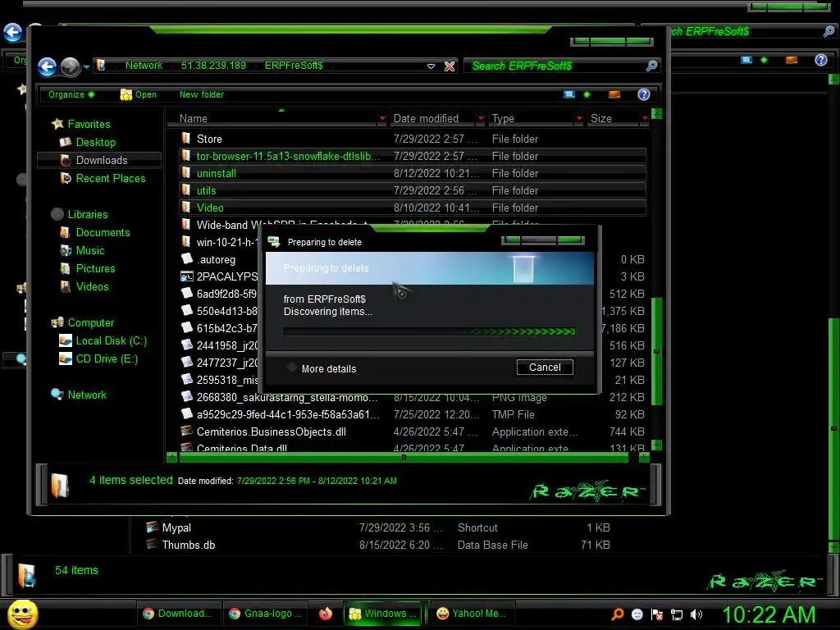Open Firefox from the taskbar

(x=325, y=614)
